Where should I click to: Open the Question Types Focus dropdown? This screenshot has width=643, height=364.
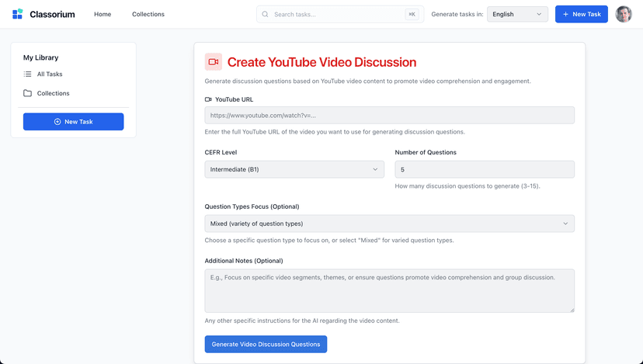(x=389, y=224)
